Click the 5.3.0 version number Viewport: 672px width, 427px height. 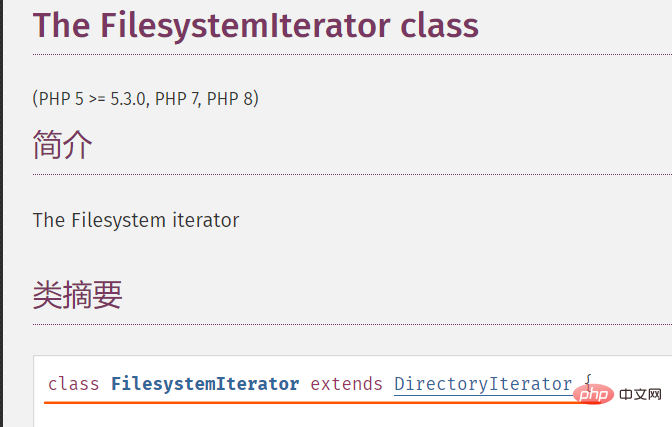click(128, 99)
